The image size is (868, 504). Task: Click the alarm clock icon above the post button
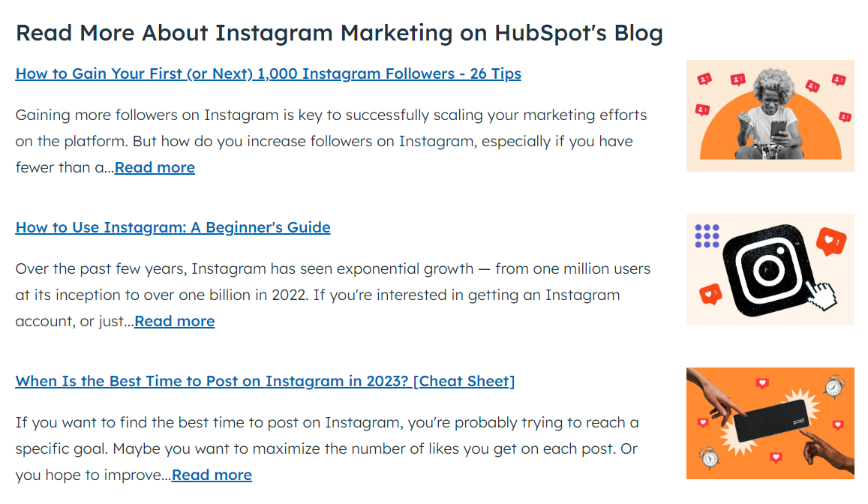(833, 387)
